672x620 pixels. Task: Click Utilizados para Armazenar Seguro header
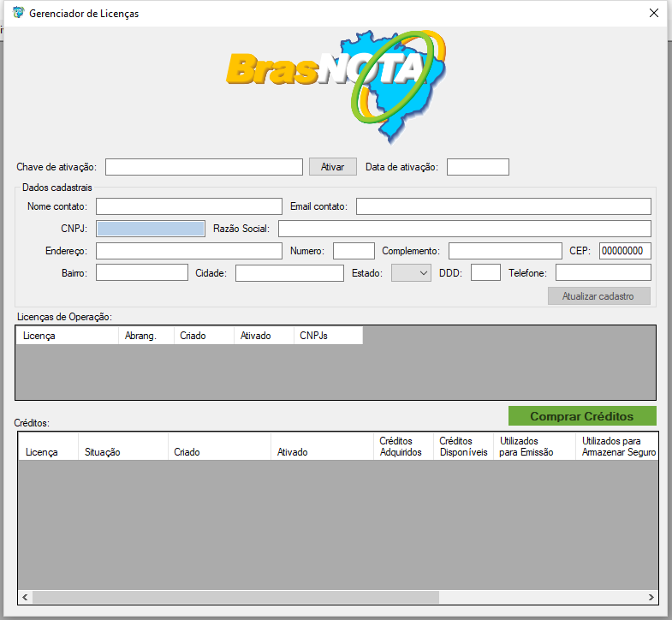coord(616,447)
